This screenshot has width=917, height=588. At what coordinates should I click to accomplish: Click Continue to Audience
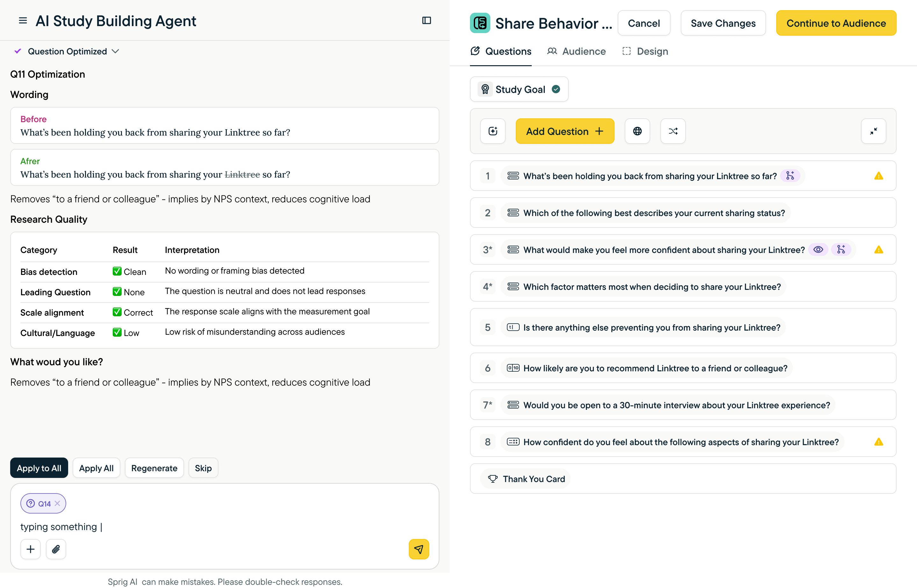click(836, 23)
